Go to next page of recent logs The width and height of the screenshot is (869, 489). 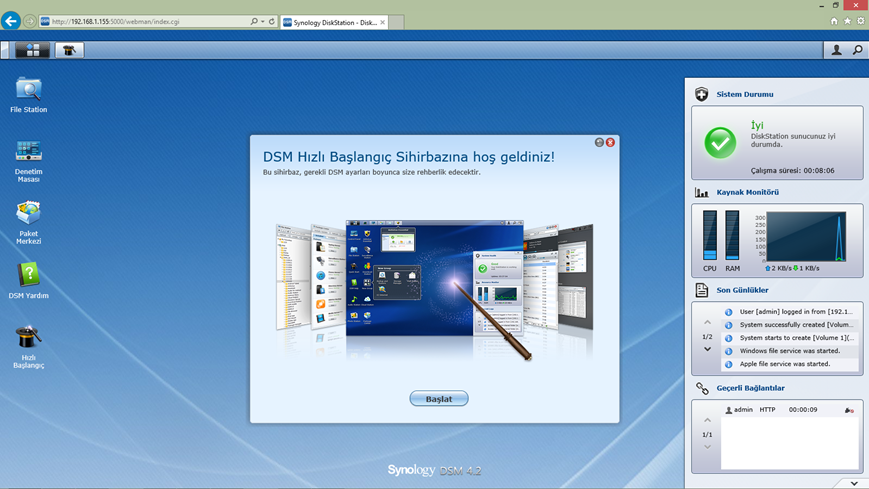[707, 349]
